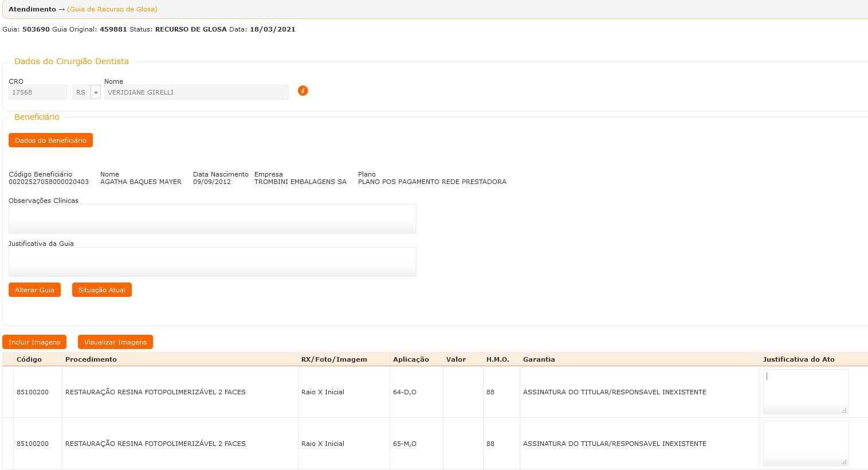The height and width of the screenshot is (470, 868).
Task: Click resize grip of second row justification box
Action: coord(844,462)
